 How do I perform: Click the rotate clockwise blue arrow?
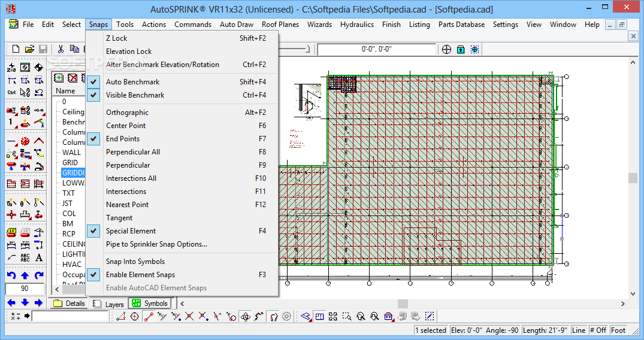pos(38,275)
